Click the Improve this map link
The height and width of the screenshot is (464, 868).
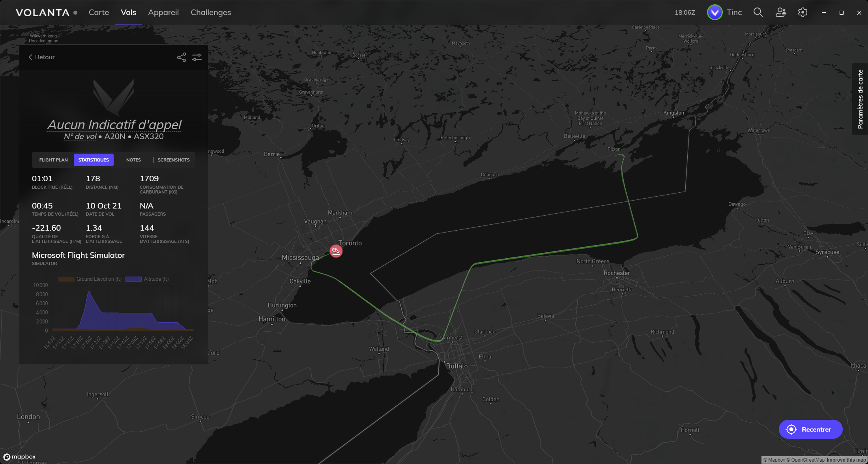point(846,460)
